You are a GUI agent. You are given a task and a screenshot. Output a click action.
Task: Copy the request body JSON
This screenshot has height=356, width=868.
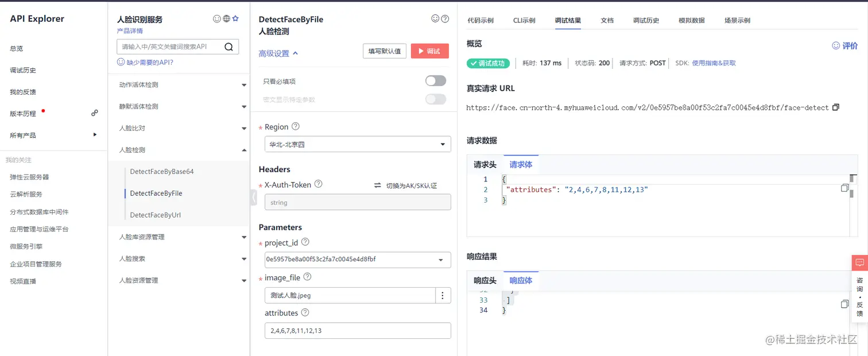point(844,188)
